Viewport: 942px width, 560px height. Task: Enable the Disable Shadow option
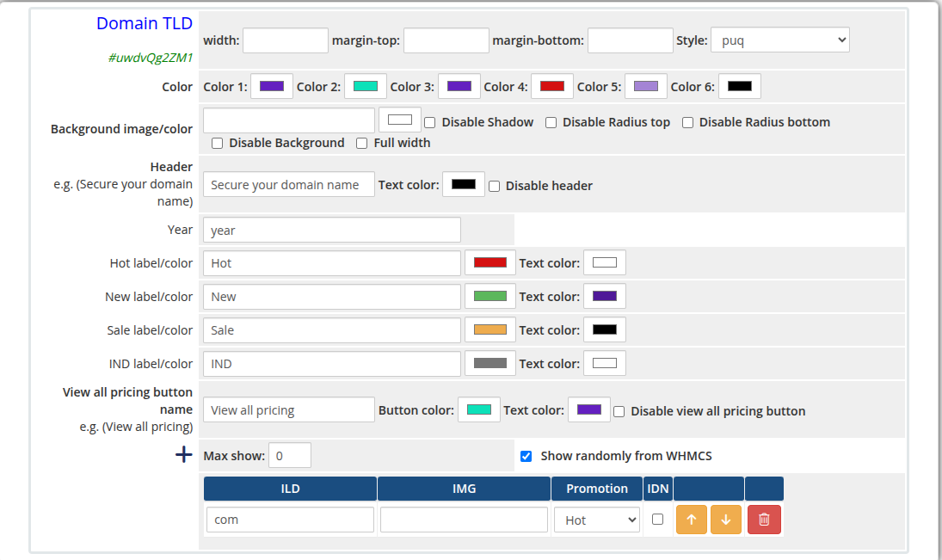click(429, 122)
